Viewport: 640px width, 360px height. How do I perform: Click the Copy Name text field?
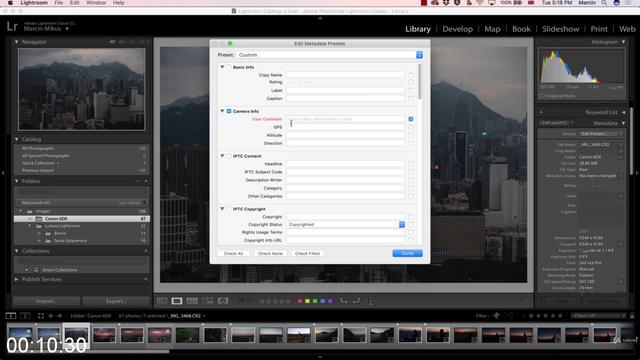click(345, 75)
